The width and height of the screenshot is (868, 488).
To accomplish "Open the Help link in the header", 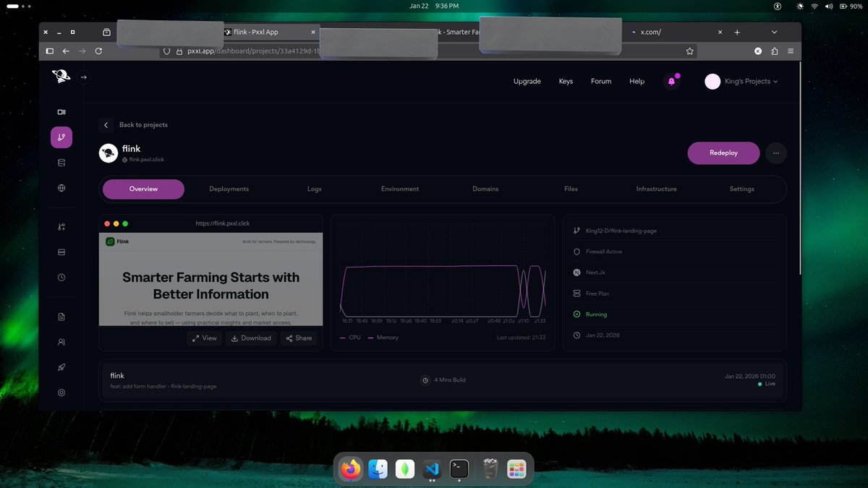I will click(637, 82).
